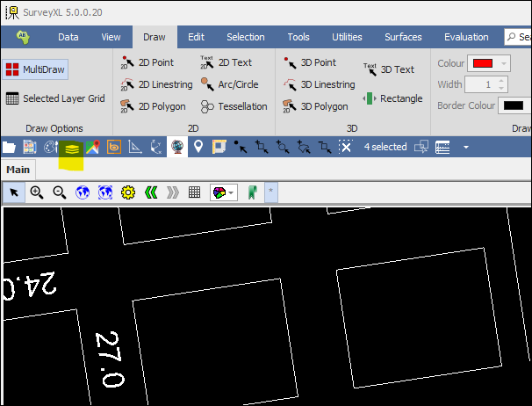532x406 pixels.
Task: Switch to the Surfaces ribbon tab
Action: (402, 37)
